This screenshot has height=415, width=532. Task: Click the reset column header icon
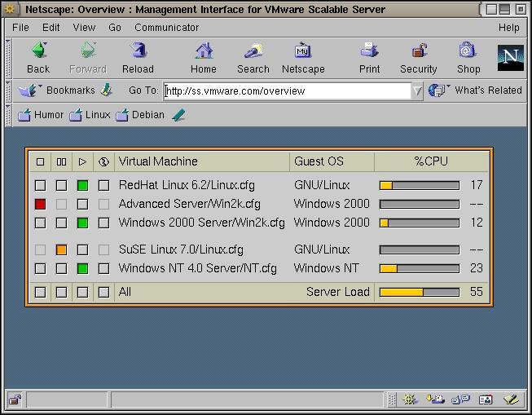[103, 161]
